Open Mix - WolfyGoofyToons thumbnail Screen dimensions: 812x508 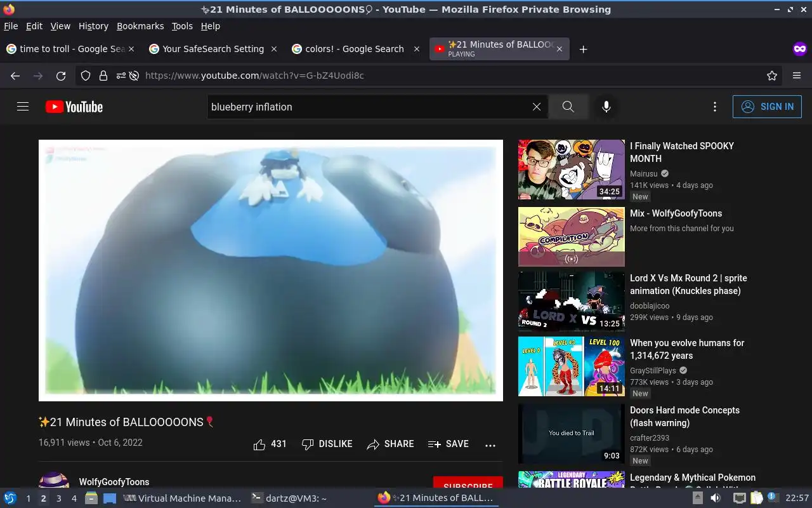pos(572,237)
